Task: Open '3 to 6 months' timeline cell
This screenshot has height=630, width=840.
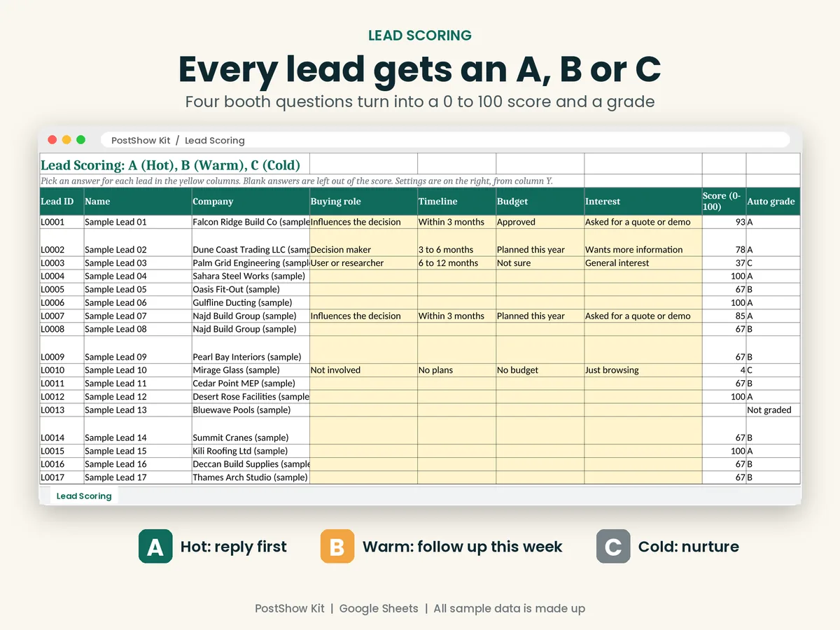Action: point(456,243)
